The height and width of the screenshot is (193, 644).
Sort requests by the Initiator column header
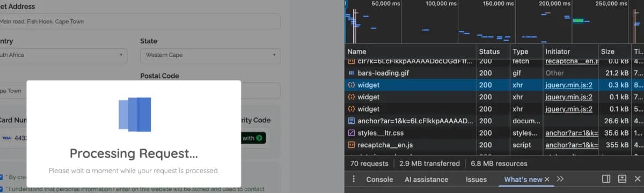pos(570,51)
